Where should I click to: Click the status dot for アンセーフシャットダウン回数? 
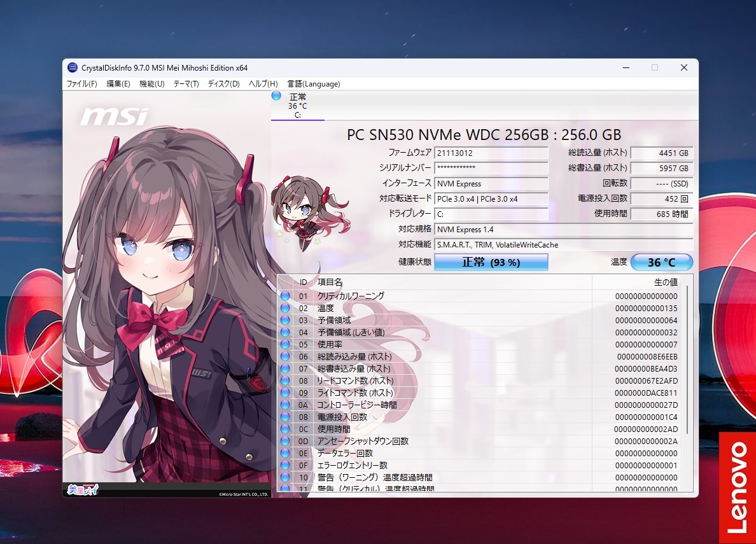coord(284,441)
